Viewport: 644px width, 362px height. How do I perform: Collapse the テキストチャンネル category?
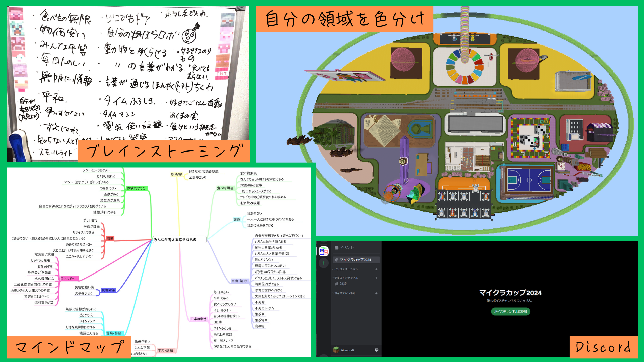pos(345,278)
